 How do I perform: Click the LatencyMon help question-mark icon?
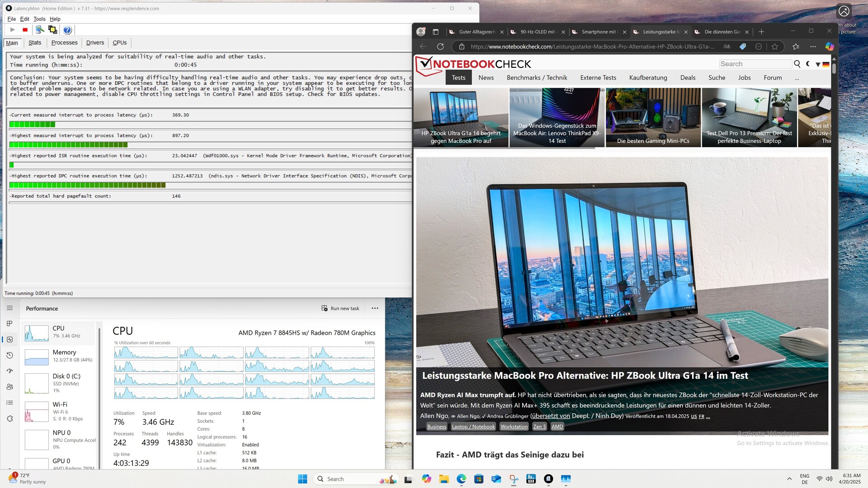pos(67,30)
